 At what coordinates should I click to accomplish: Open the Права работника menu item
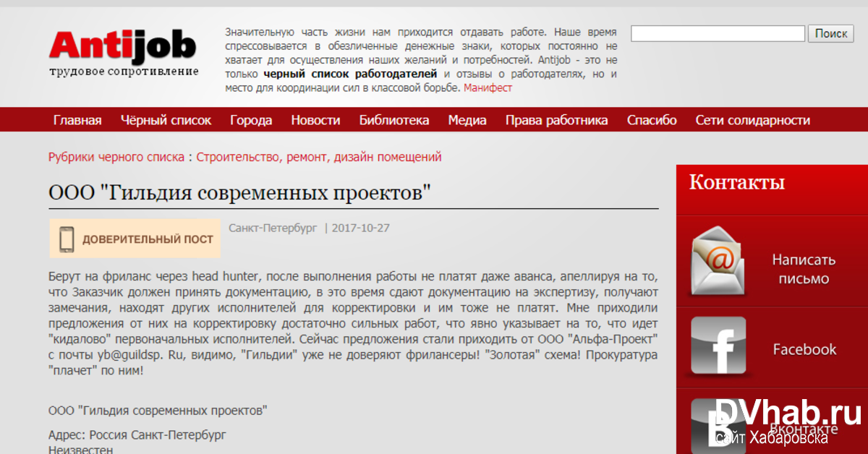556,120
